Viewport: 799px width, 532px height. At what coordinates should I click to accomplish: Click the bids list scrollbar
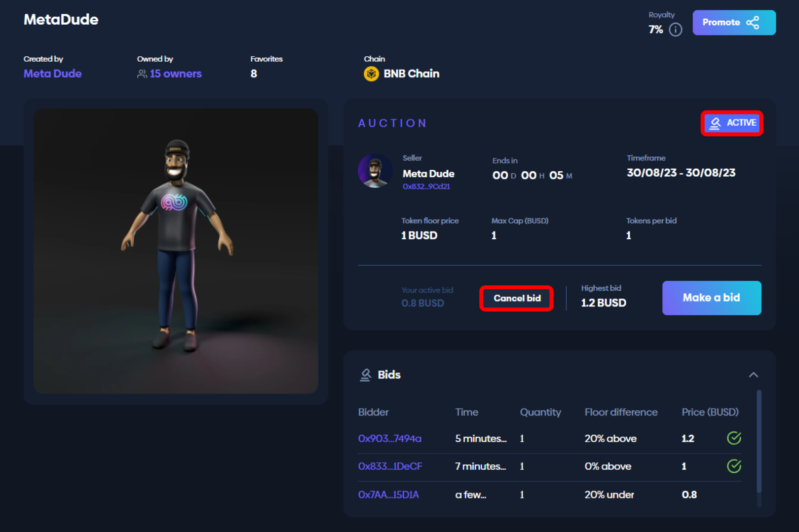tap(759, 442)
